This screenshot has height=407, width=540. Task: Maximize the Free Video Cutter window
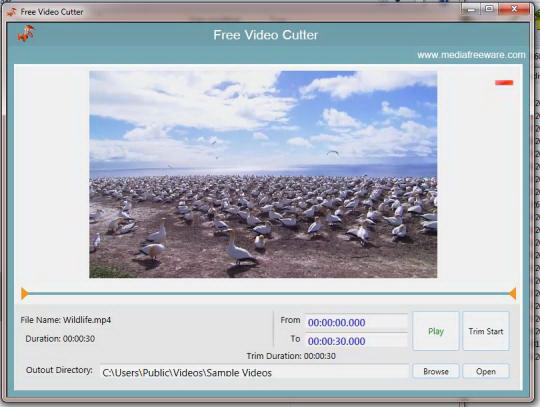click(489, 9)
